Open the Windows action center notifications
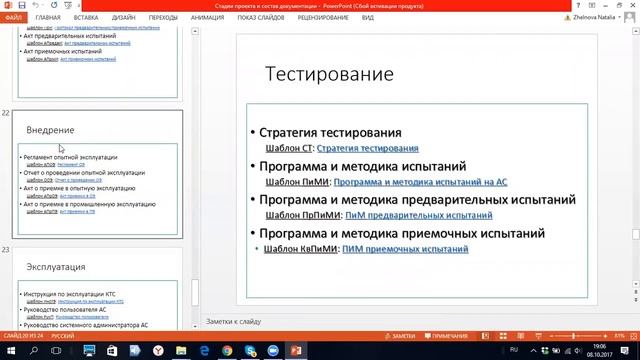 coord(624,351)
